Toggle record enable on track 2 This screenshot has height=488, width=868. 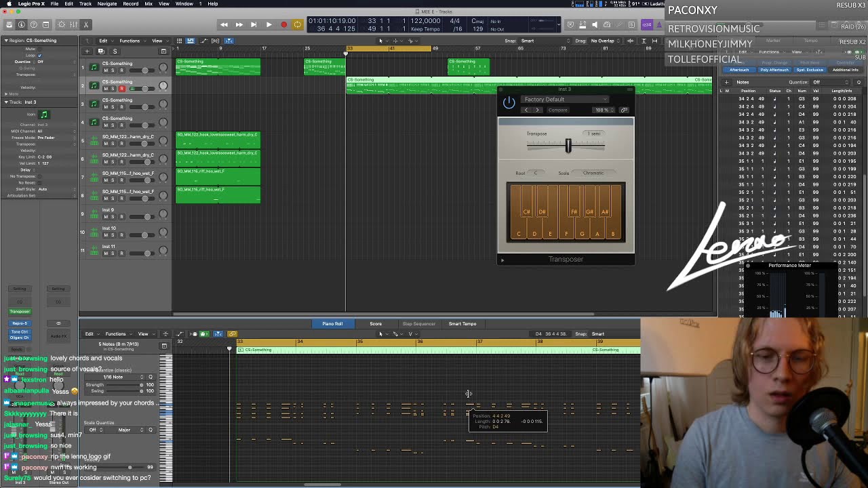pyautogui.click(x=122, y=89)
